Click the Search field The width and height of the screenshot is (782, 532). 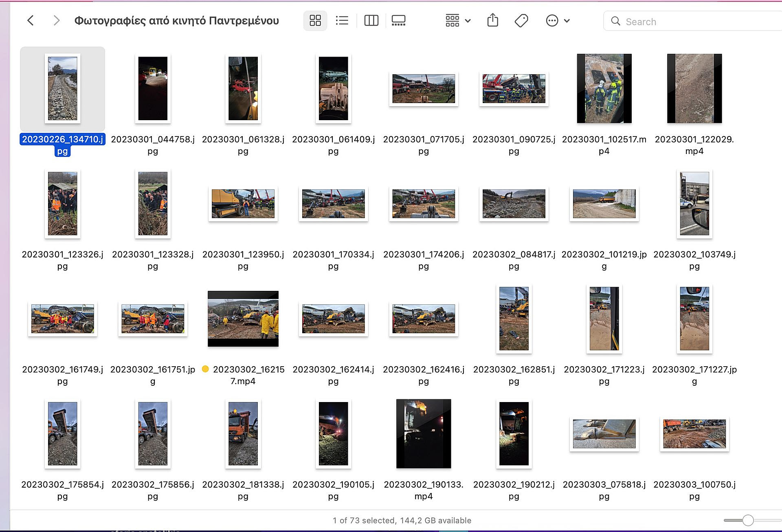coord(692,22)
